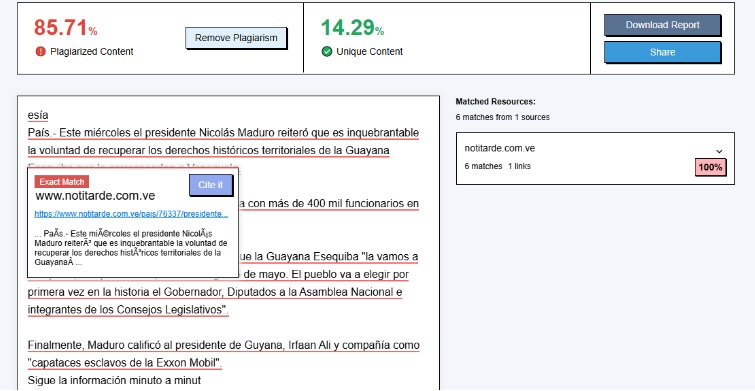Click the Matched Resources heading

coord(495,102)
